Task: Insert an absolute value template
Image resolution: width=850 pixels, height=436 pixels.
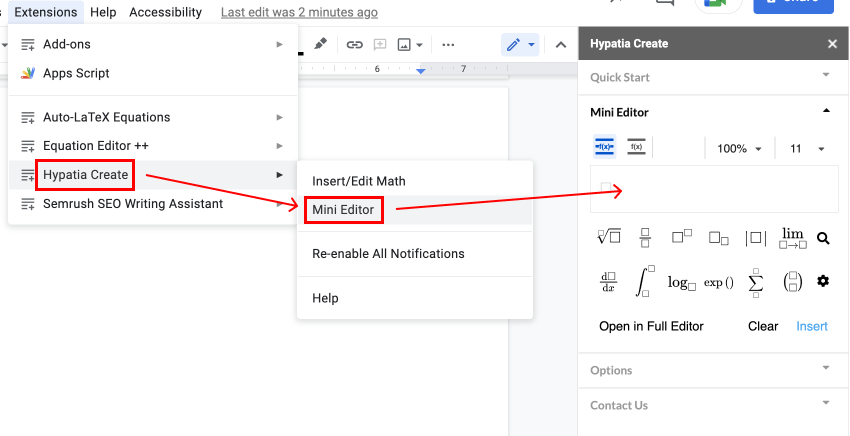Action: click(x=756, y=238)
